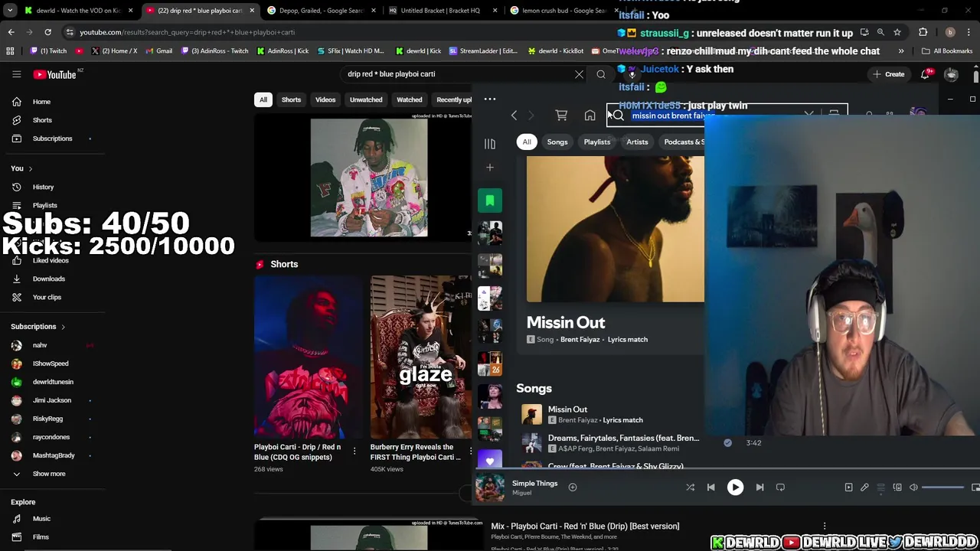The height and width of the screenshot is (551, 980).
Task: Clear the YouTube search query with X
Action: tap(579, 74)
